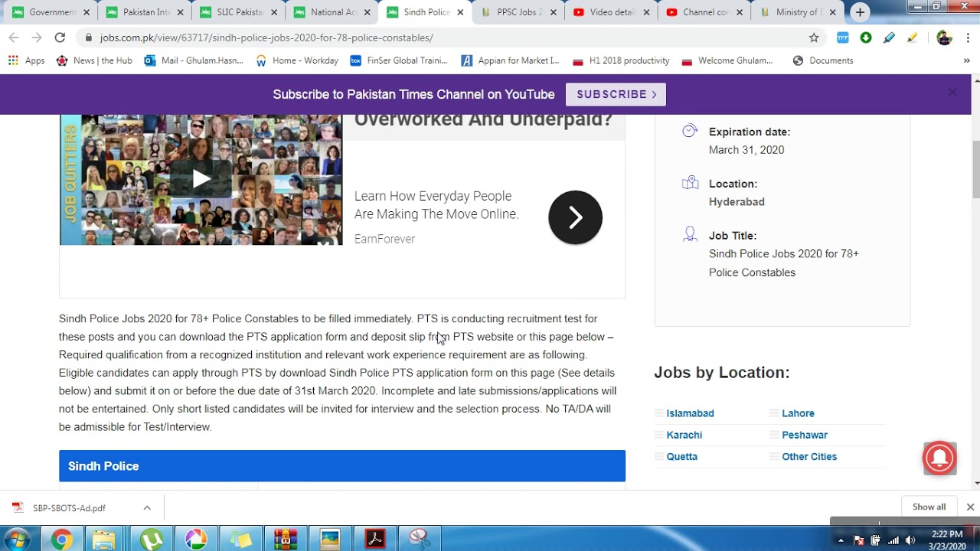
Task: Open the Chrome three-dot menu
Action: (x=966, y=37)
